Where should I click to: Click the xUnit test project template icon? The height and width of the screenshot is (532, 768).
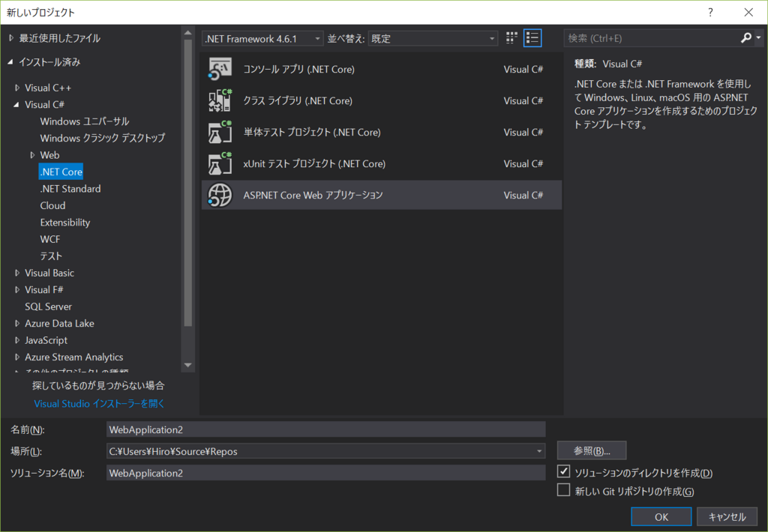[220, 163]
